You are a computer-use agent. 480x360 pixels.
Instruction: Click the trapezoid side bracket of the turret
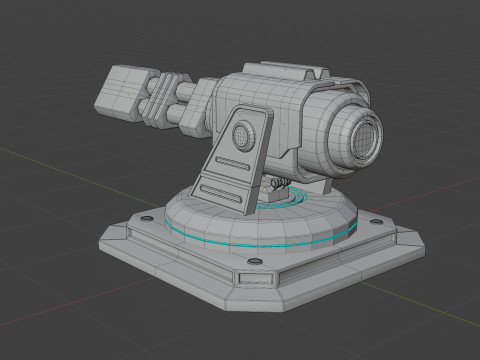pos(232,159)
